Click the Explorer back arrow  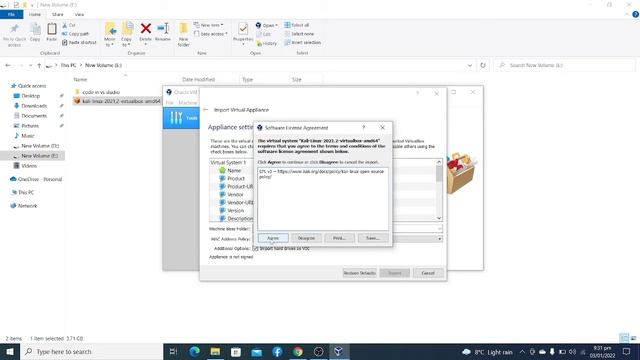click(x=8, y=65)
